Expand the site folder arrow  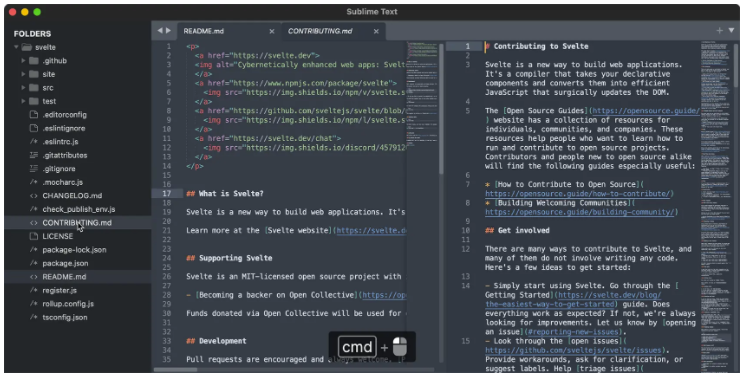[x=23, y=74]
